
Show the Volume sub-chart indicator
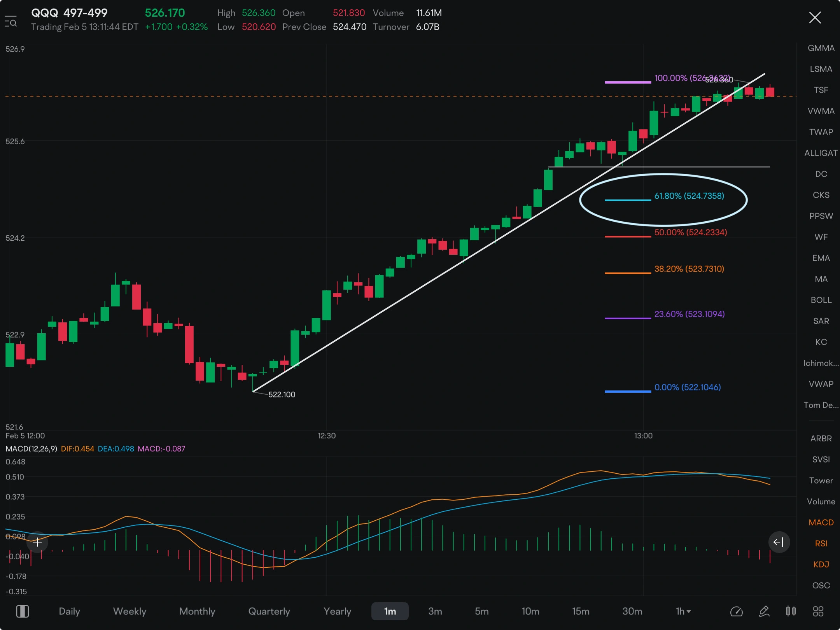[821, 502]
